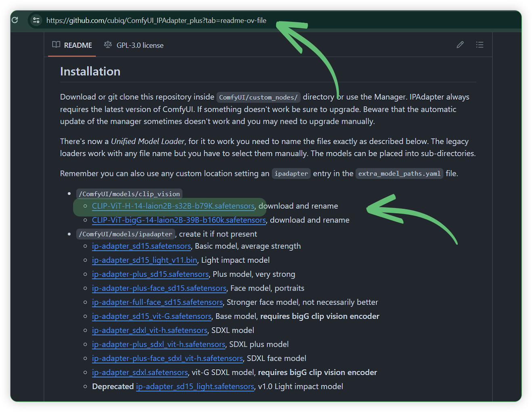This screenshot has height=412, width=532.
Task: Open ip-adapter-plus-face_sd15.safetensors link
Action: 159,288
